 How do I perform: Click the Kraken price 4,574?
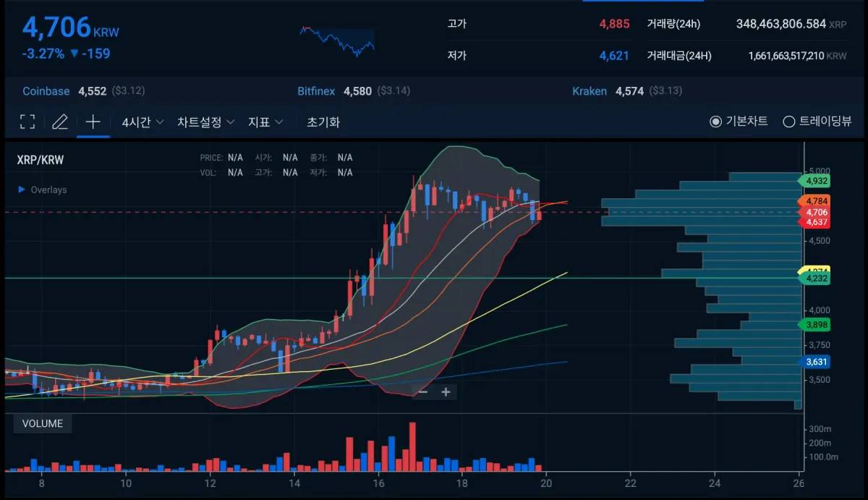coord(629,91)
